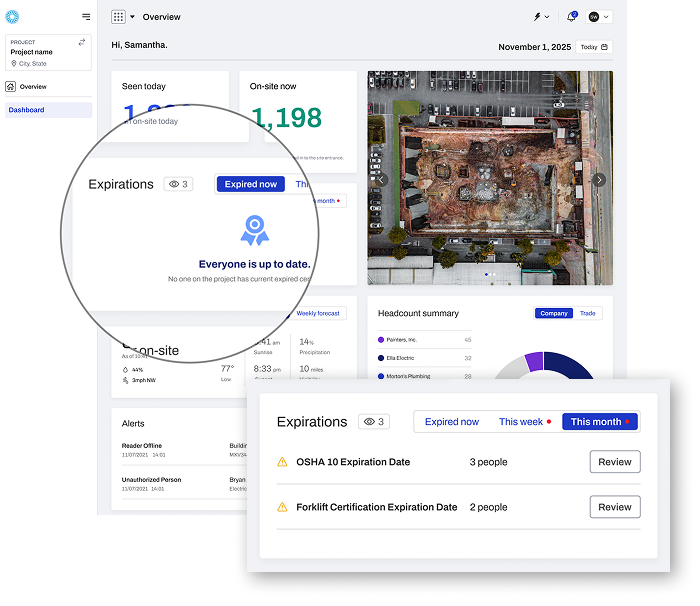Show the previous site photo in the carousel

tap(381, 180)
